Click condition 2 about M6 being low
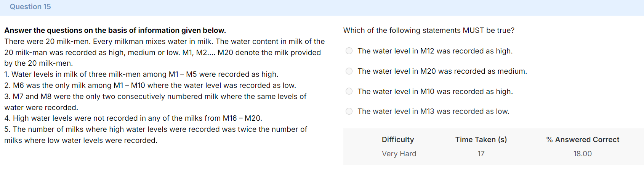Image resolution: width=644 pixels, height=170 pixels. pos(150,85)
